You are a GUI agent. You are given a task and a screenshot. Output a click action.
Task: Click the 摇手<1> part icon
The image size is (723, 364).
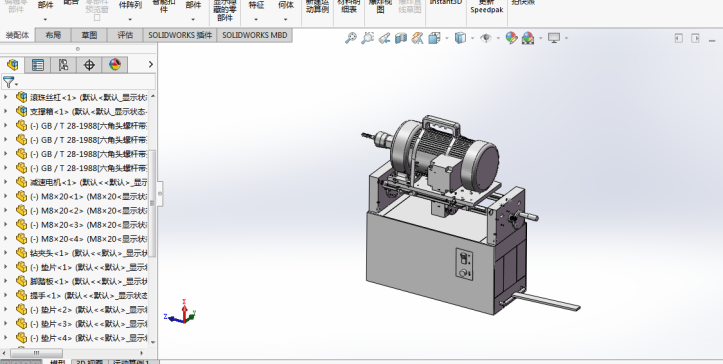[x=22, y=295]
